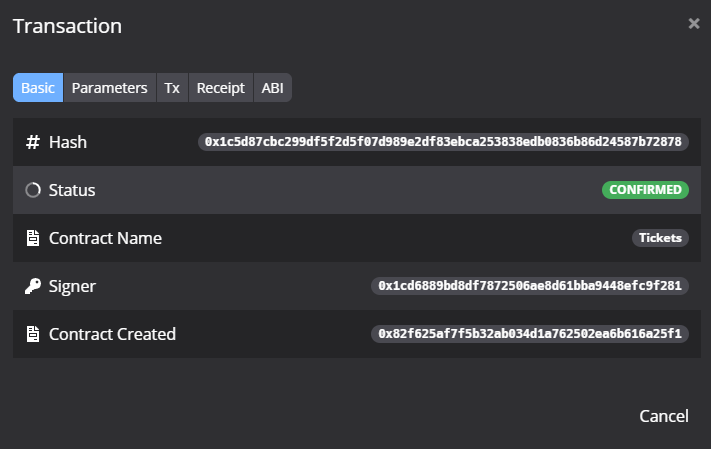Click the key icon beside Signer
The image size is (711, 449).
click(32, 286)
